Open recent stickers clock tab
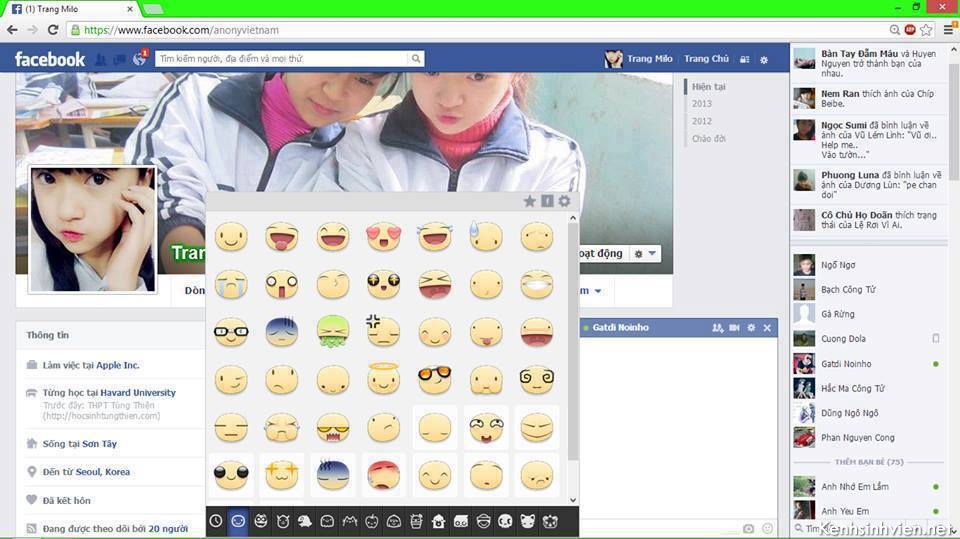This screenshot has width=960, height=539. (x=216, y=521)
